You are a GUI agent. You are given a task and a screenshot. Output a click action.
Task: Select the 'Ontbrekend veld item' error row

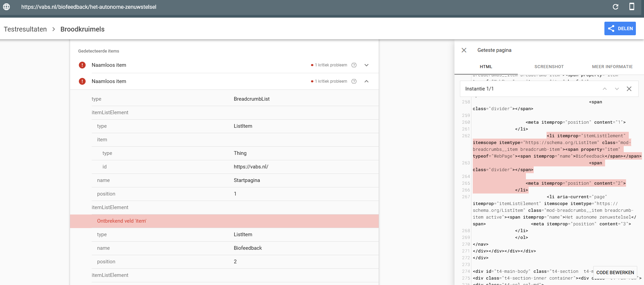click(x=224, y=221)
